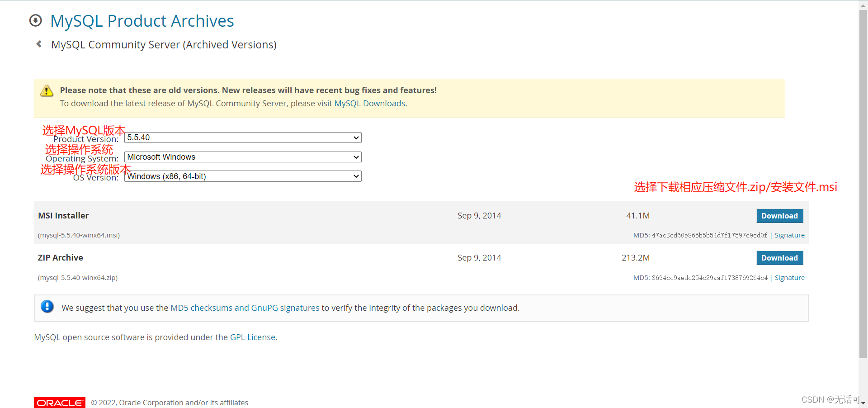This screenshot has height=408, width=868.
Task: Click the MySQL Product Archives title
Action: pos(142,21)
